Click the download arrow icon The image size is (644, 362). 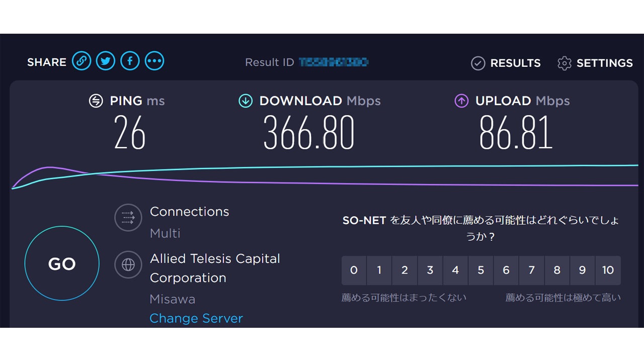click(x=245, y=101)
